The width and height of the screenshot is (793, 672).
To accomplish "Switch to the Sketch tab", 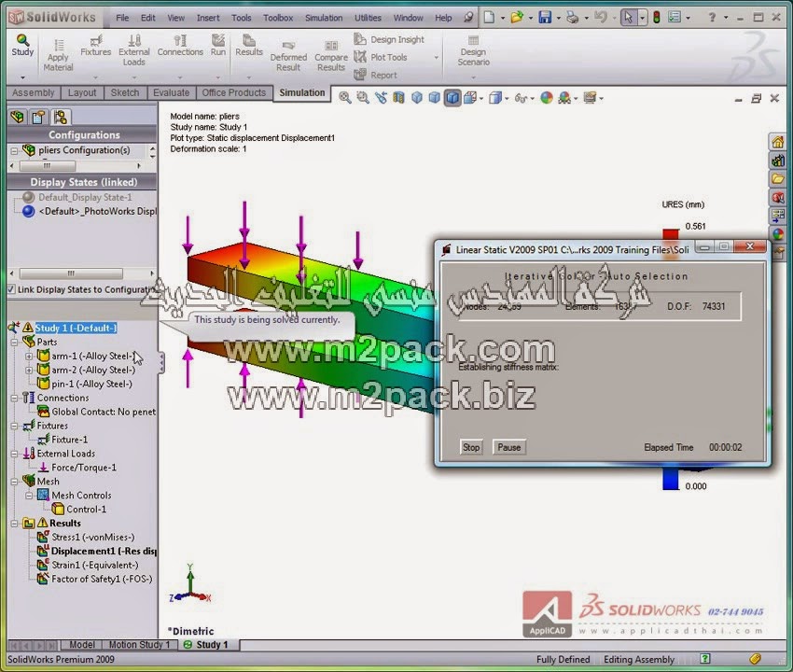I will 125,92.
